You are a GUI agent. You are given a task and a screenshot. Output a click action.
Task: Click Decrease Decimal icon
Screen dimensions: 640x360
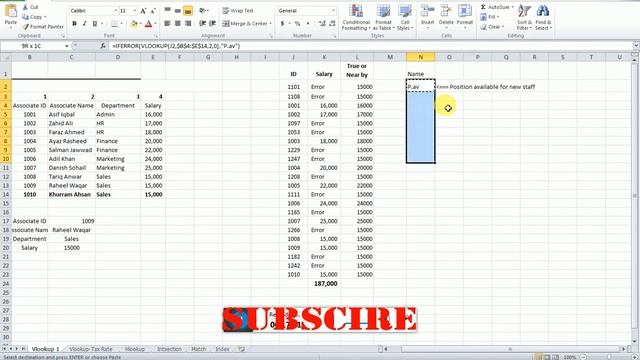click(x=332, y=24)
